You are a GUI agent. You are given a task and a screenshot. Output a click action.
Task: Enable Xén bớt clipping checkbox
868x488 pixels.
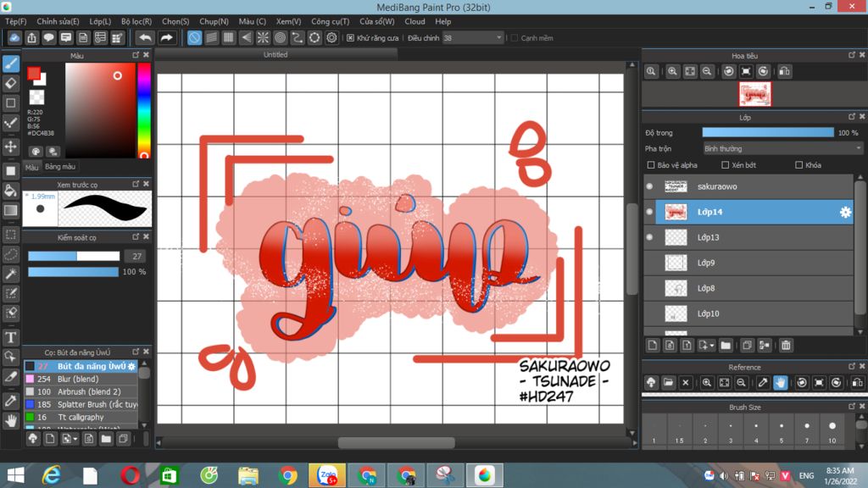pos(726,165)
